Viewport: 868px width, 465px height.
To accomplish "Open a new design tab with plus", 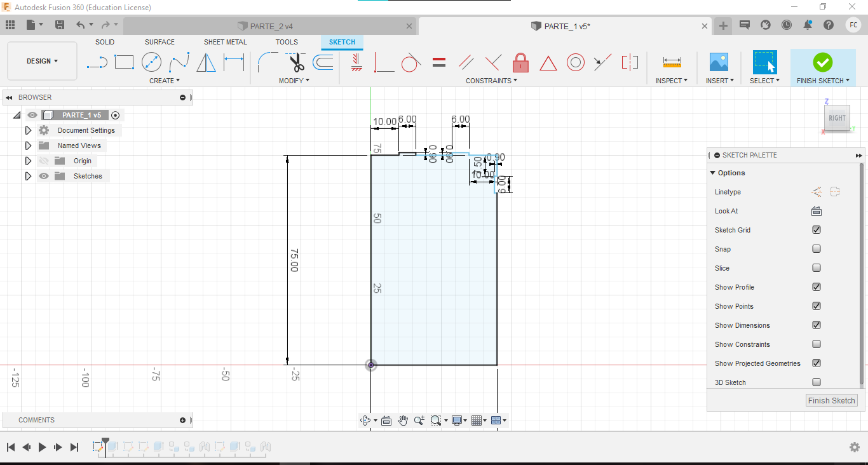I will click(723, 25).
